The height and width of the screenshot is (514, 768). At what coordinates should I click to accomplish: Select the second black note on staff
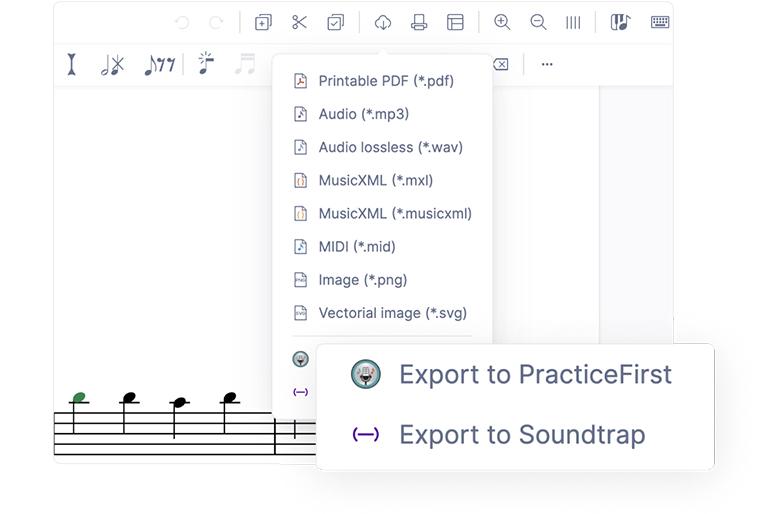click(x=129, y=397)
